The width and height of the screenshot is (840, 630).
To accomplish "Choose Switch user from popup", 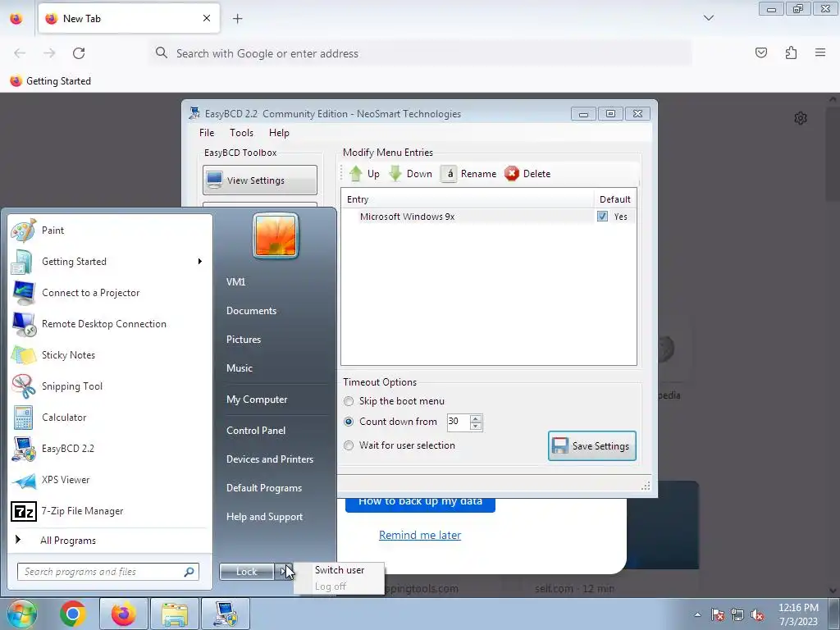I will (339, 570).
